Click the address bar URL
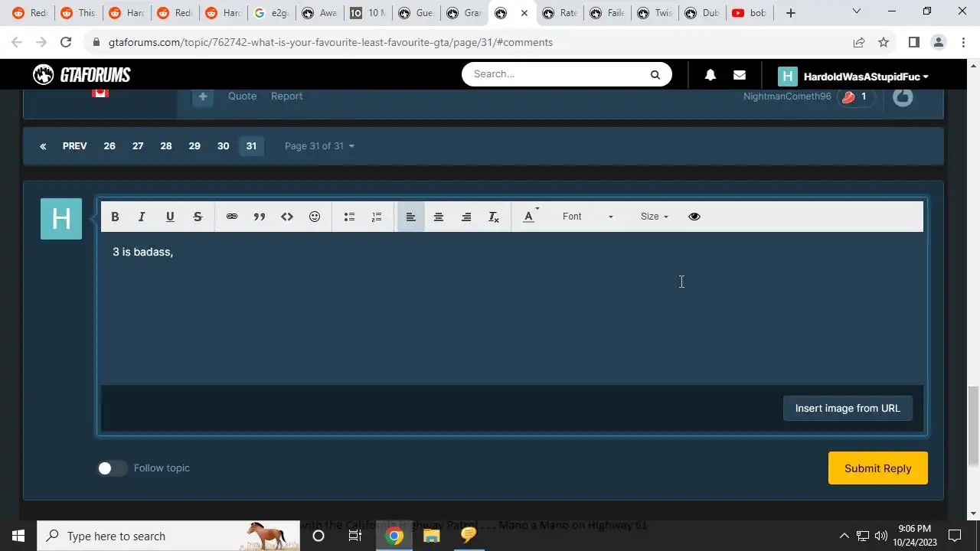Image resolution: width=980 pixels, height=551 pixels. pyautogui.click(x=331, y=42)
